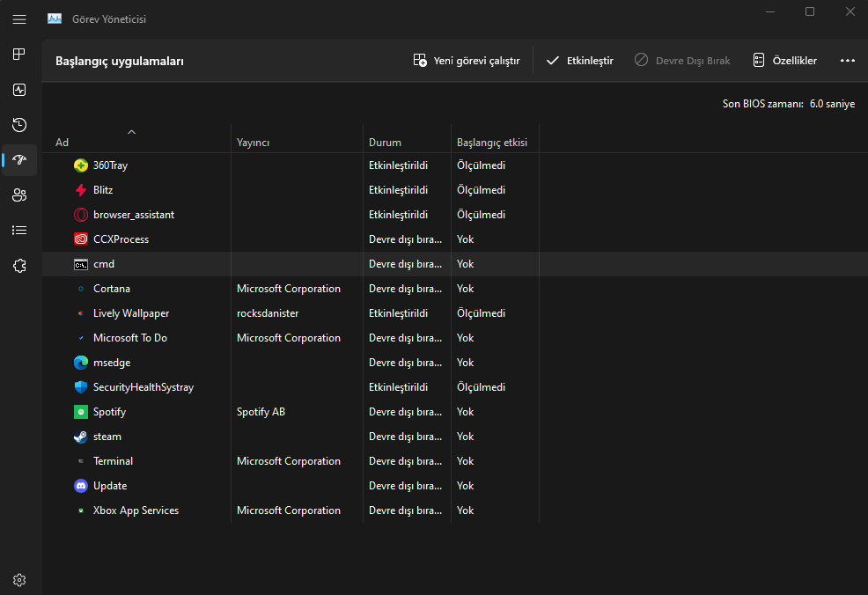Click 360Tray's Etkinleştirildi status cell
This screenshot has height=595, width=868.
[398, 165]
